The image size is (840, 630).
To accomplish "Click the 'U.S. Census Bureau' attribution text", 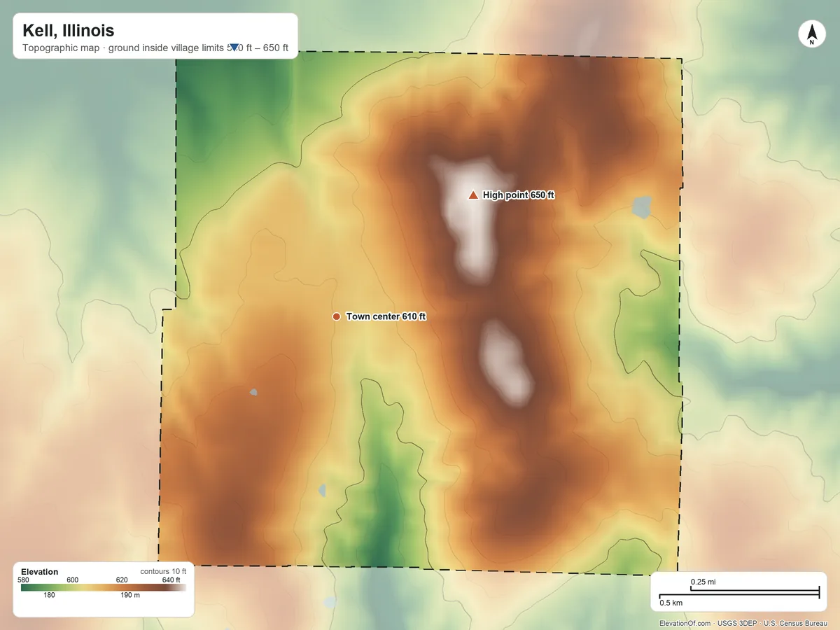I will pyautogui.click(x=796, y=623).
